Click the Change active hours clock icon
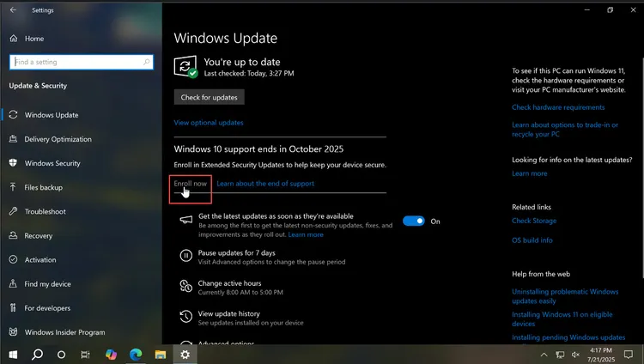The width and height of the screenshot is (644, 364). pyautogui.click(x=186, y=286)
